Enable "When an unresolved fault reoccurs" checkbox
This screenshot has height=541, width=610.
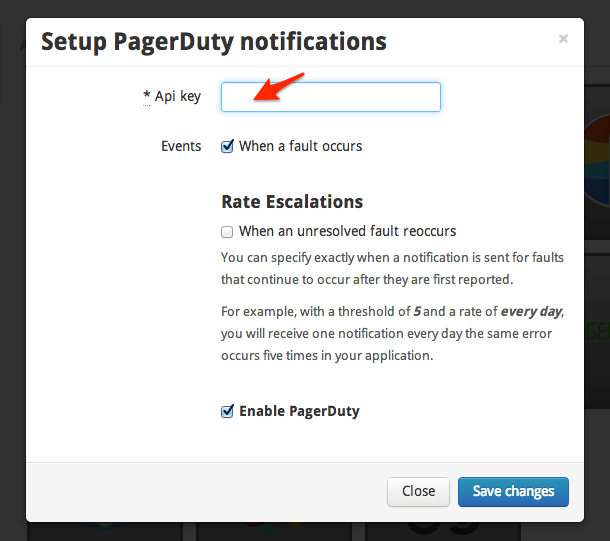coord(227,231)
